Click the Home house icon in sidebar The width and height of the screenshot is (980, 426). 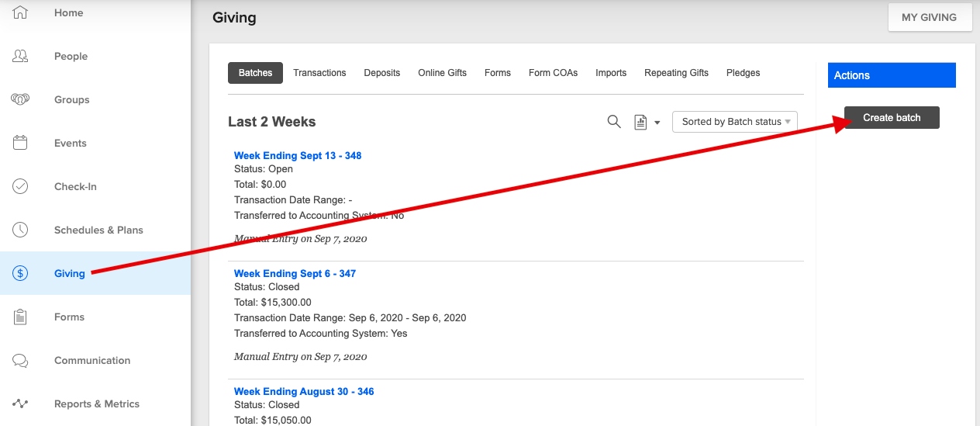tap(20, 13)
